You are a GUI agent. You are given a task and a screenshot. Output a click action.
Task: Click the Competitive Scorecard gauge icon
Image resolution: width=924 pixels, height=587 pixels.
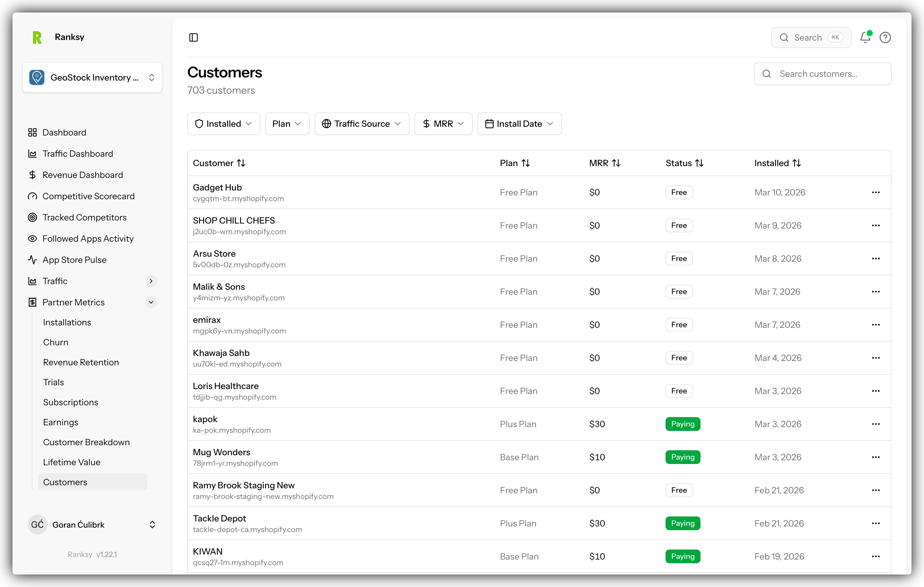pyautogui.click(x=32, y=196)
